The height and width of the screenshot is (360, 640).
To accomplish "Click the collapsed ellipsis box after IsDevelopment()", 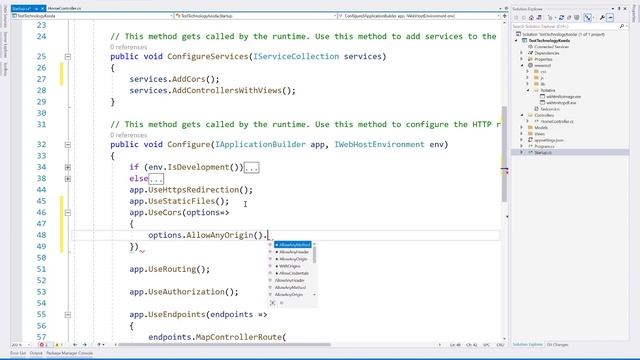I will click(251, 167).
